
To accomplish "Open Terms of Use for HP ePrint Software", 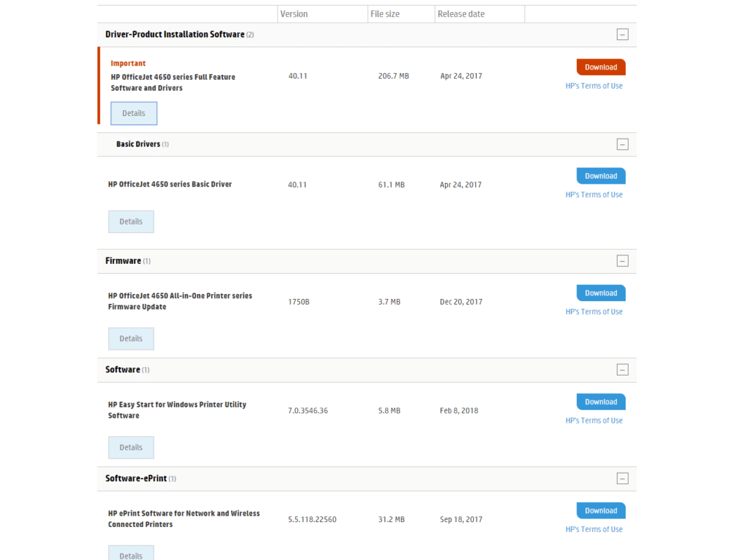I will tap(594, 529).
